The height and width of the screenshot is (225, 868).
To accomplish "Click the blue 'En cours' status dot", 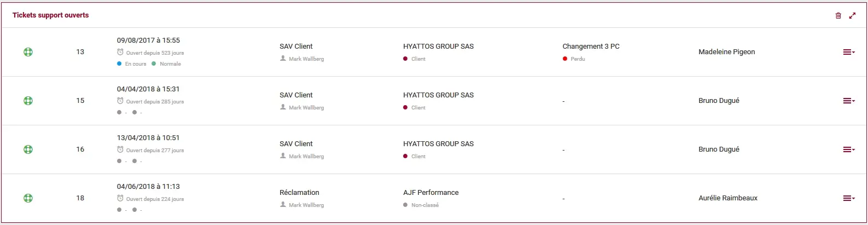I will pos(119,64).
